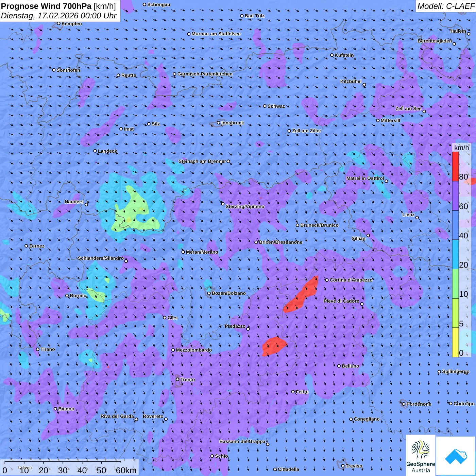
Task: Click the 'Sillian' town label
Action: pyautogui.click(x=358, y=238)
